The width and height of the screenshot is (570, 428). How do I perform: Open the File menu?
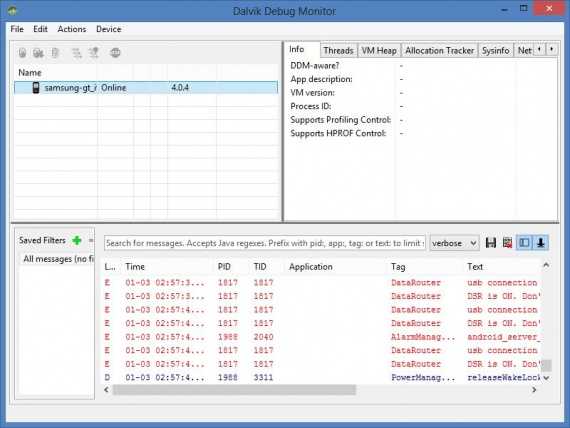[x=17, y=29]
